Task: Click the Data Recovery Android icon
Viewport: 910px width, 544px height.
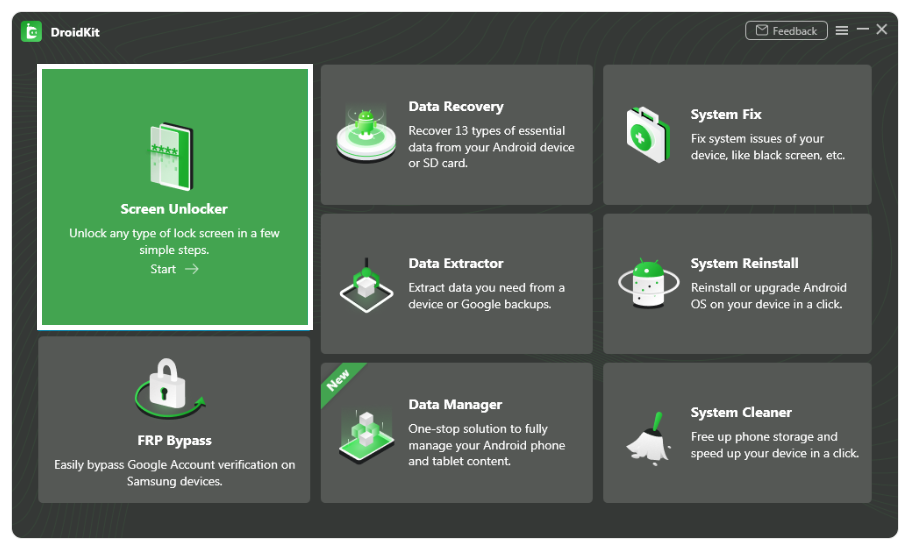Action: (366, 134)
